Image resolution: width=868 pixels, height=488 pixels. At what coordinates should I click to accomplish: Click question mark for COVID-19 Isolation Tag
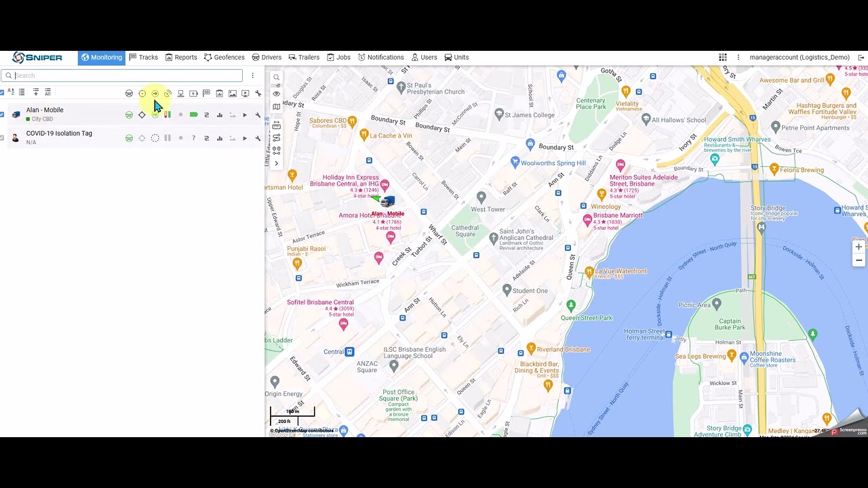193,138
